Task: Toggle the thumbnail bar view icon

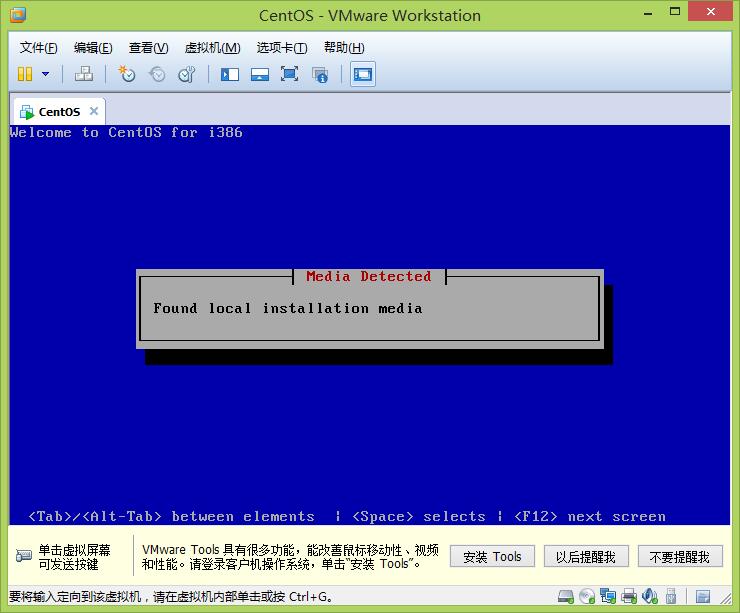Action: (259, 74)
